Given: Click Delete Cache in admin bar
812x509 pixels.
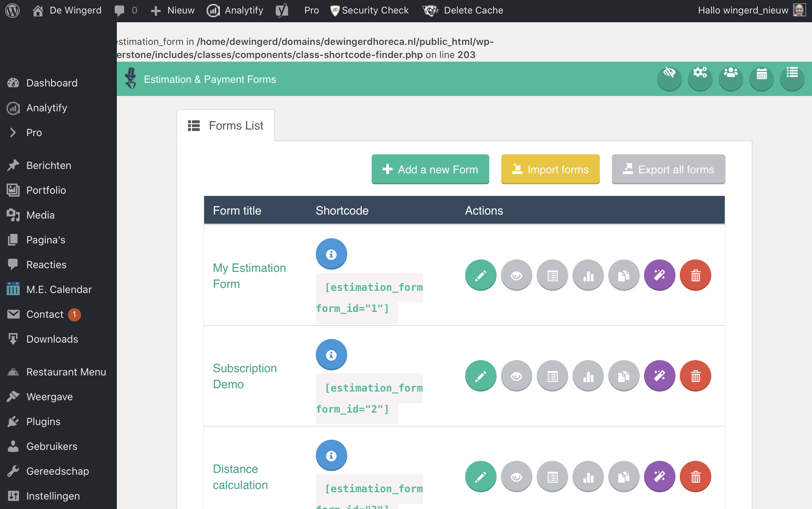Looking at the screenshot, I should pyautogui.click(x=463, y=11).
